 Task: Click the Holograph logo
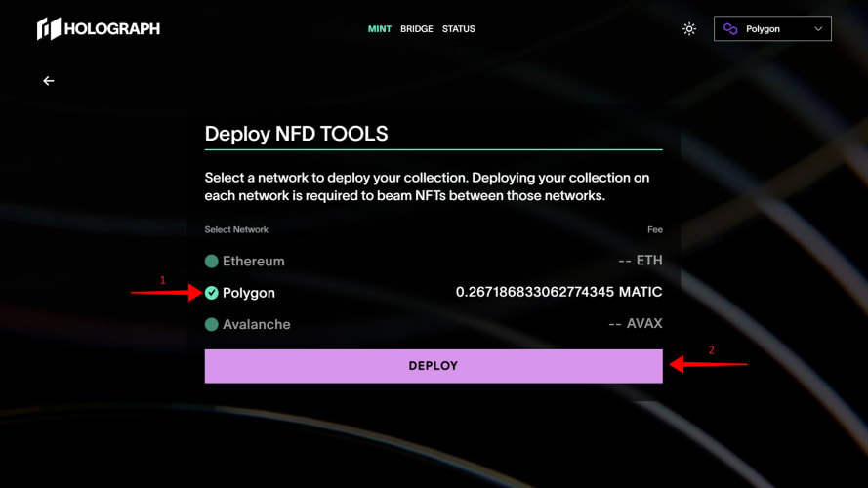click(x=99, y=28)
